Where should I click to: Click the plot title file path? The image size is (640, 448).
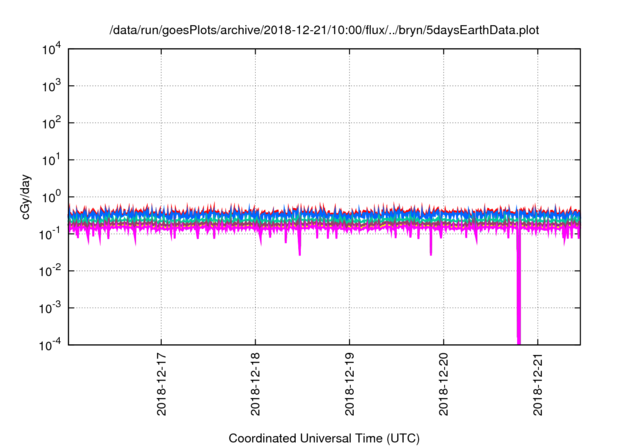pos(324,31)
